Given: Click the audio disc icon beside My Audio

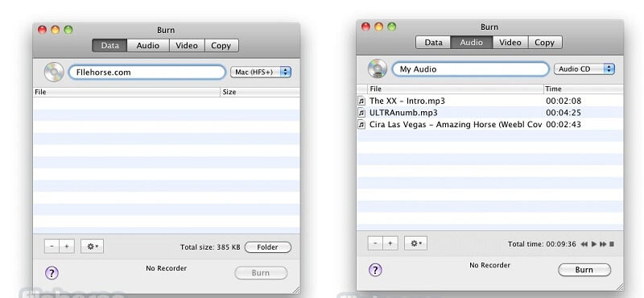Looking at the screenshot, I should [378, 69].
